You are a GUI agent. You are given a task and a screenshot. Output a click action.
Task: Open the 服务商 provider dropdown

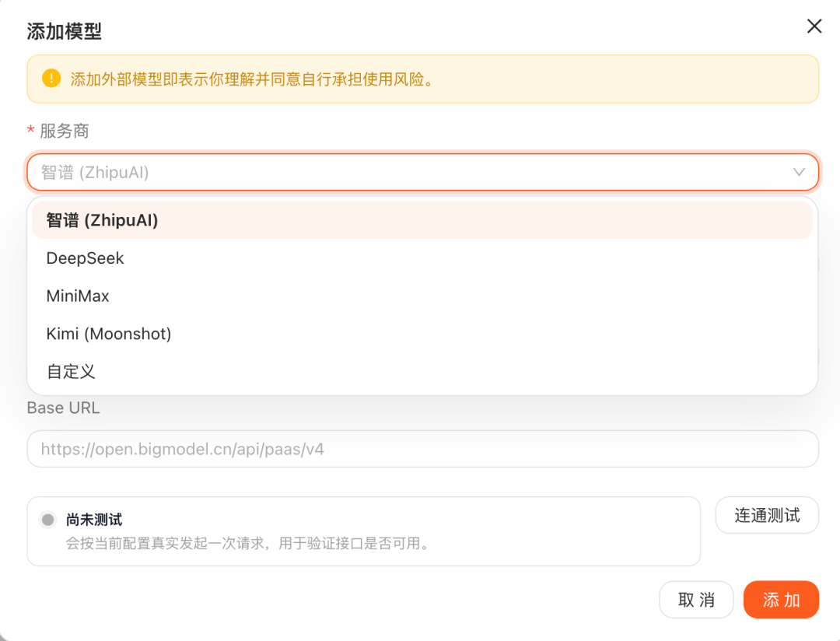coord(422,172)
